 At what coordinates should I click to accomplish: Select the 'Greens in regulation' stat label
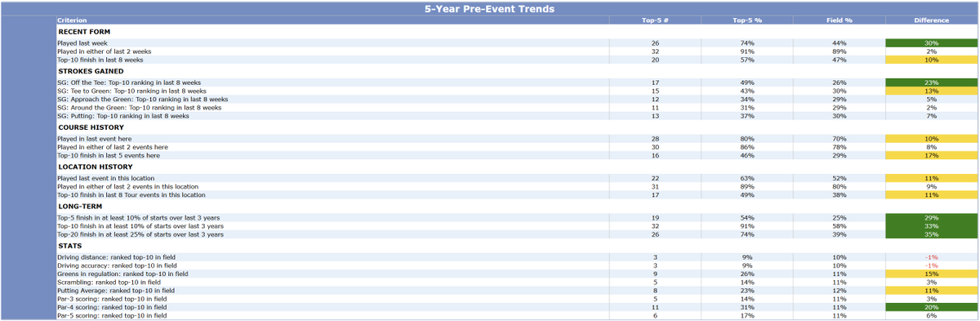(122, 274)
